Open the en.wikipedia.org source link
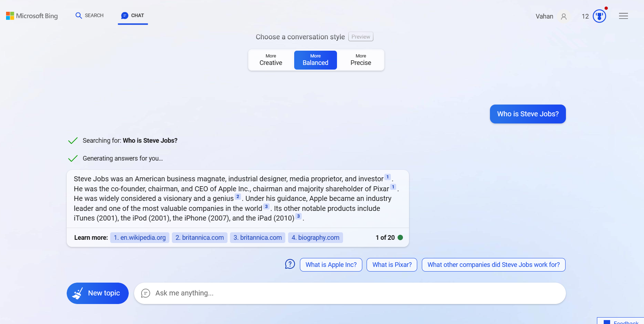Viewport: 644px width, 324px height. (x=140, y=238)
